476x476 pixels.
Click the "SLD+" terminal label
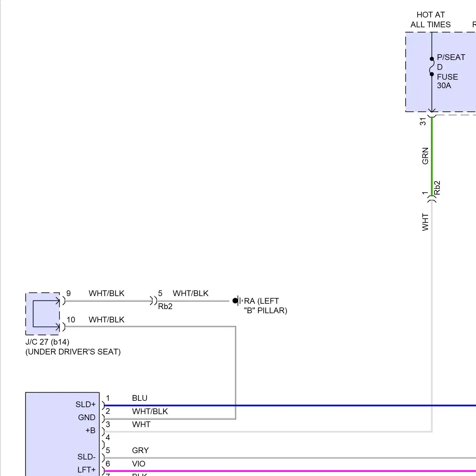[85, 404]
